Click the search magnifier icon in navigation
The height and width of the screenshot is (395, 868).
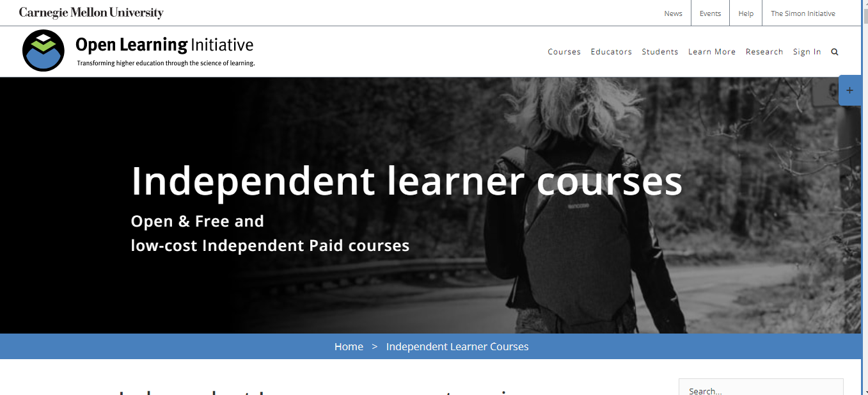click(x=834, y=52)
